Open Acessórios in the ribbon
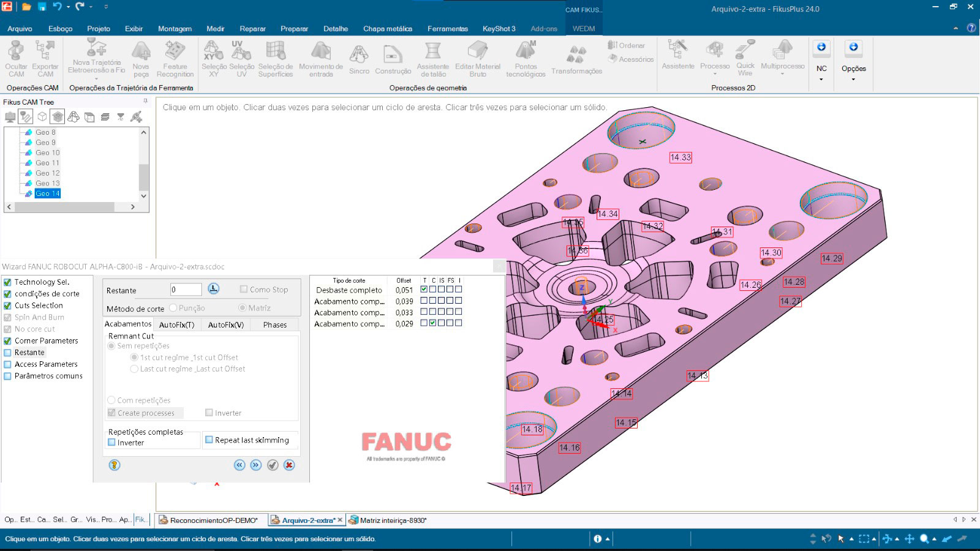Viewport: 980px width, 551px height. (x=631, y=59)
